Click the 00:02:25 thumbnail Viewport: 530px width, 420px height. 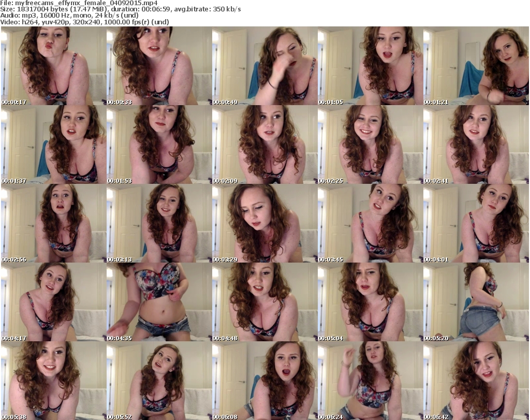click(x=371, y=144)
